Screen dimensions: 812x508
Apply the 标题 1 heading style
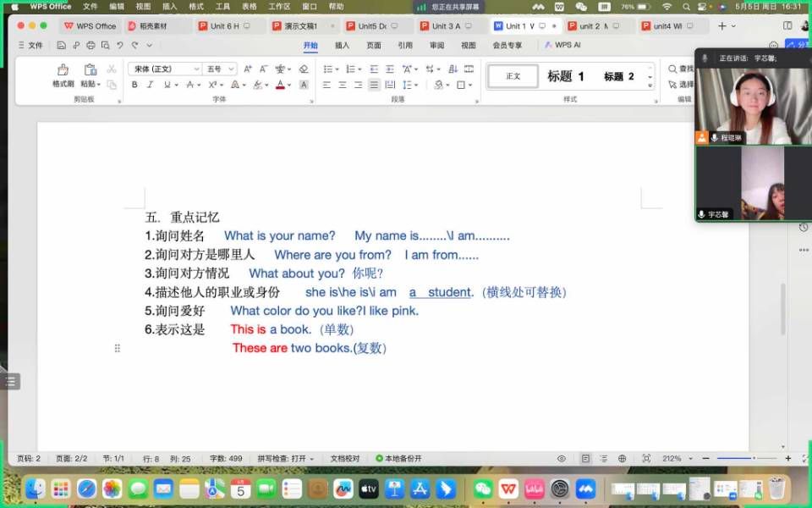(566, 76)
